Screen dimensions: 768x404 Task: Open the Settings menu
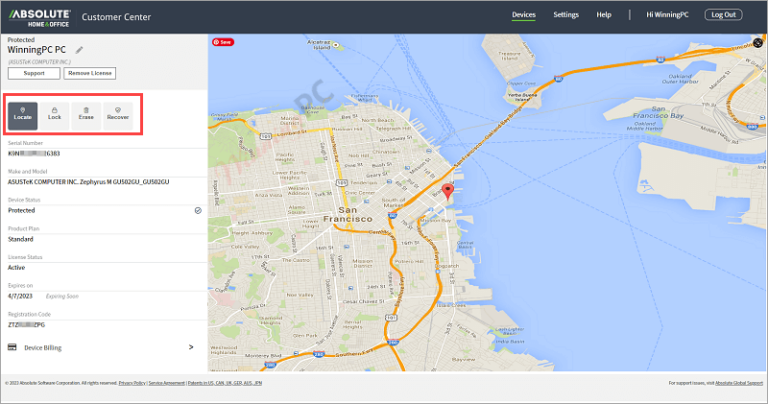tap(566, 15)
